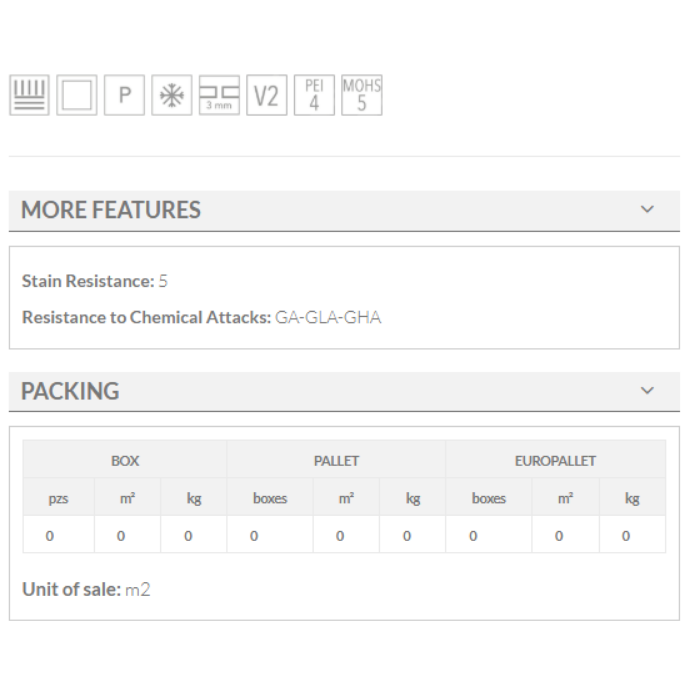Click the GA-GLA-GHA chemical resistance value
Viewport: 700px width, 700px height.
(x=328, y=318)
